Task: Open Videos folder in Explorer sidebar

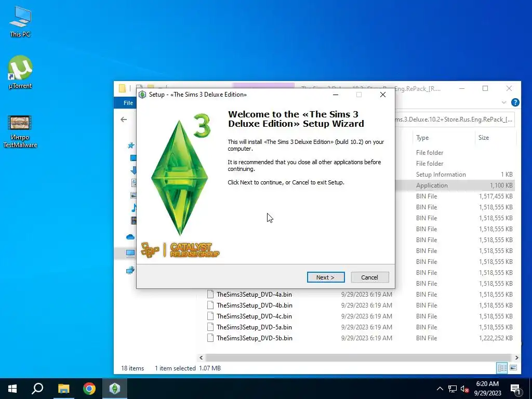Action: pos(134,220)
